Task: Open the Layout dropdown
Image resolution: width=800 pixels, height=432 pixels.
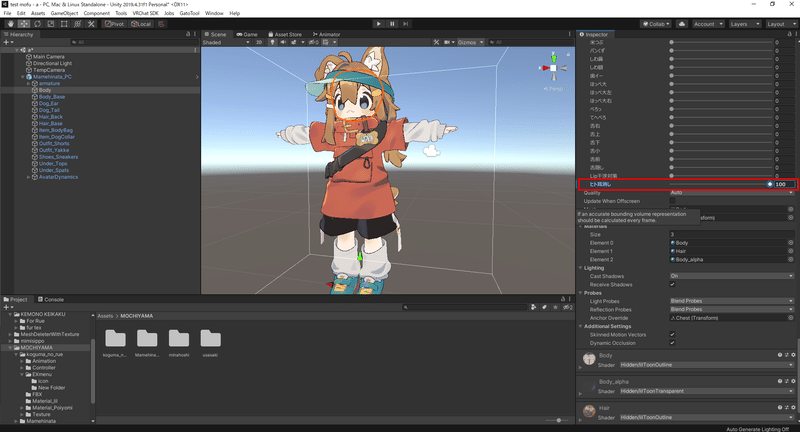Action: (x=780, y=24)
